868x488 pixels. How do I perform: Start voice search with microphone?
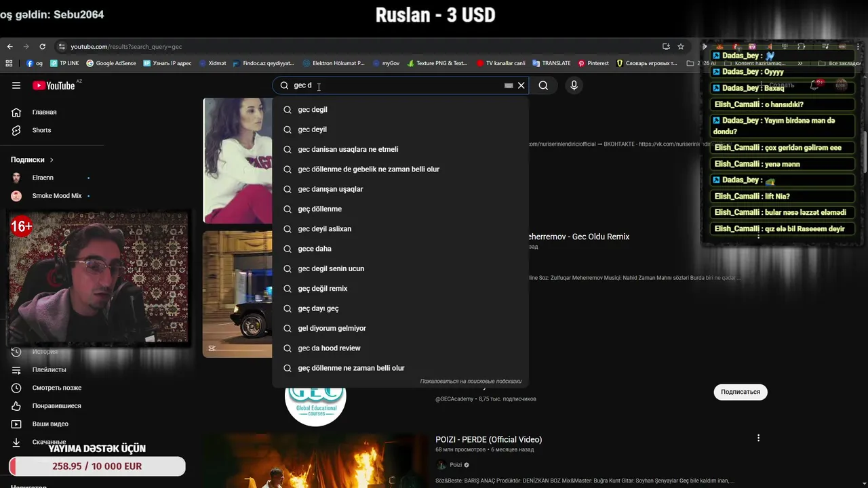(x=574, y=85)
